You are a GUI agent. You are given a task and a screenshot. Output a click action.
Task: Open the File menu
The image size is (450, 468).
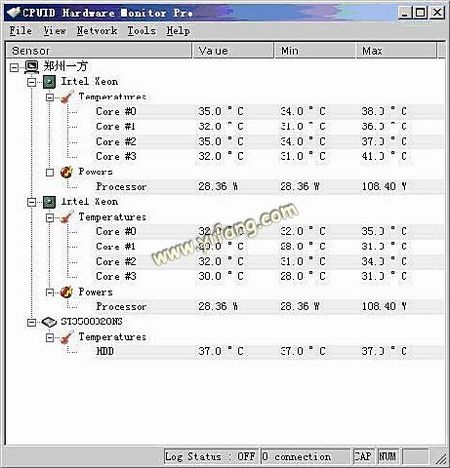coord(21,31)
